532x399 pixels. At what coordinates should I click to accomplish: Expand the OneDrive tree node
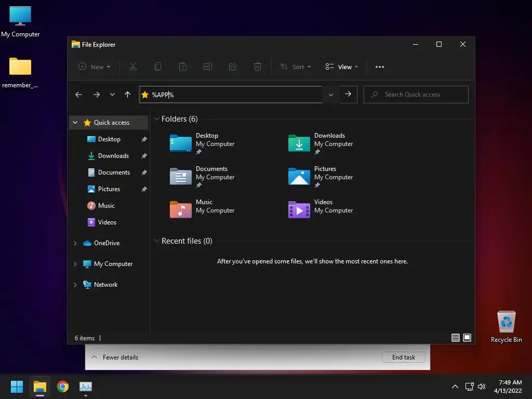pos(75,243)
